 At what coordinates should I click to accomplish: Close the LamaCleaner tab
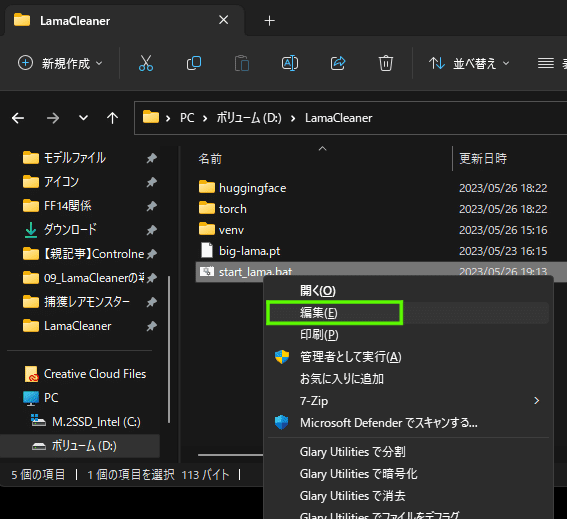223,20
